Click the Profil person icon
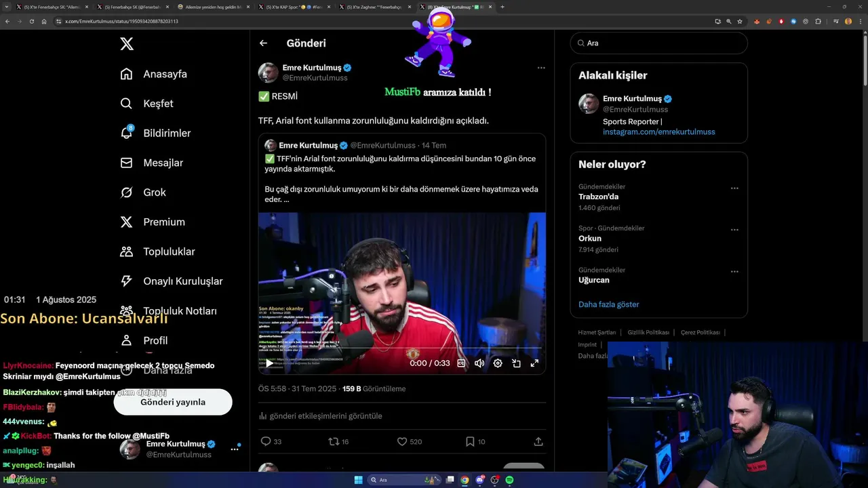Screen dimensions: 868x488 127,340
